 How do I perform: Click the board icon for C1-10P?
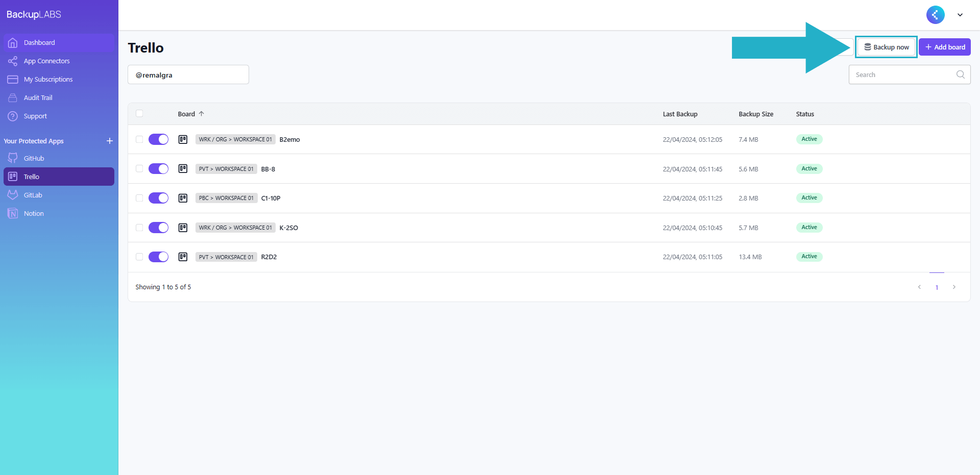tap(183, 198)
